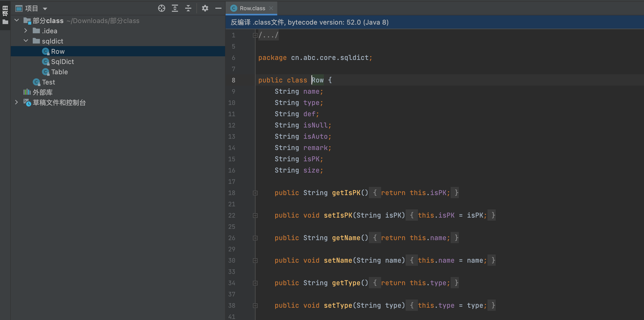Toggle fold for setName method on line 30

(255, 261)
